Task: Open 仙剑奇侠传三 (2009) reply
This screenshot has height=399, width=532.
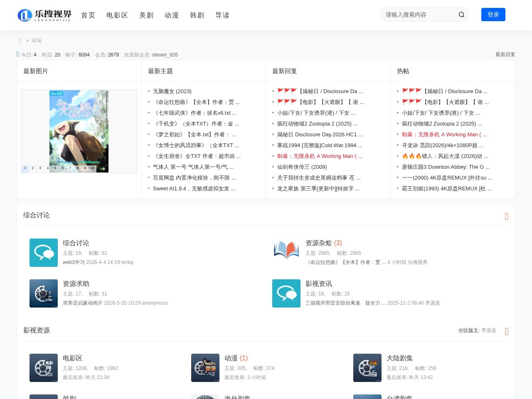Action: point(302,167)
